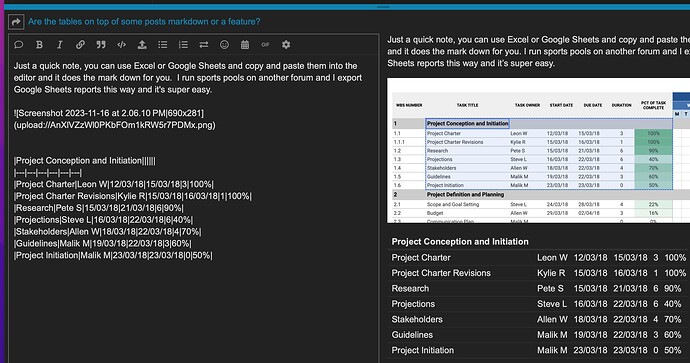Toggle text direction with the arrows icon
The height and width of the screenshot is (363, 690).
point(204,44)
